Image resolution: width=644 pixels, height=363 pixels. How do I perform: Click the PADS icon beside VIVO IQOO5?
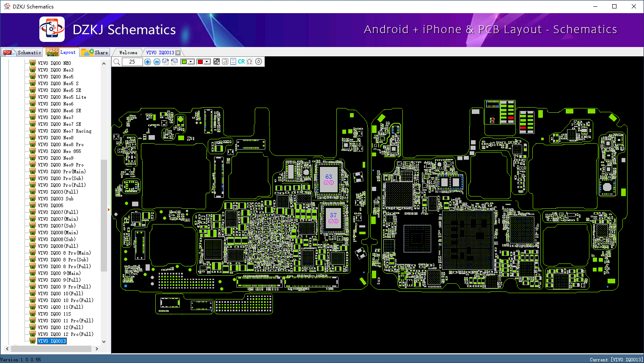33,205
